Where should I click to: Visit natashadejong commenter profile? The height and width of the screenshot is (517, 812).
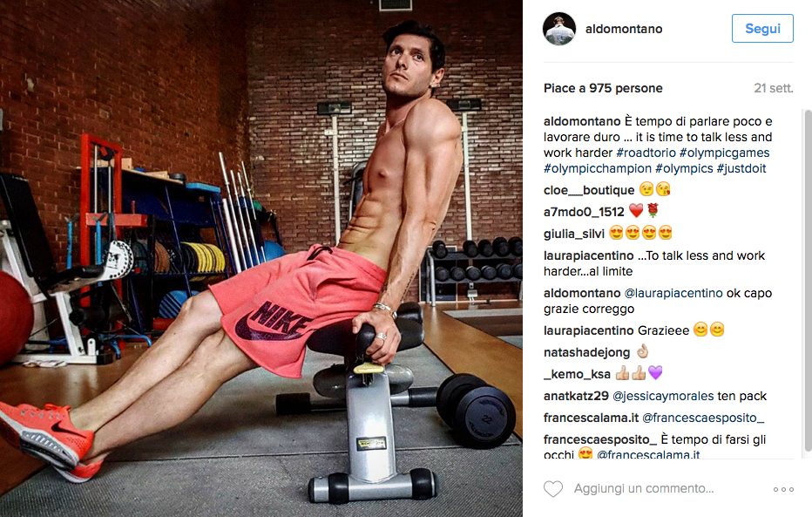point(586,352)
